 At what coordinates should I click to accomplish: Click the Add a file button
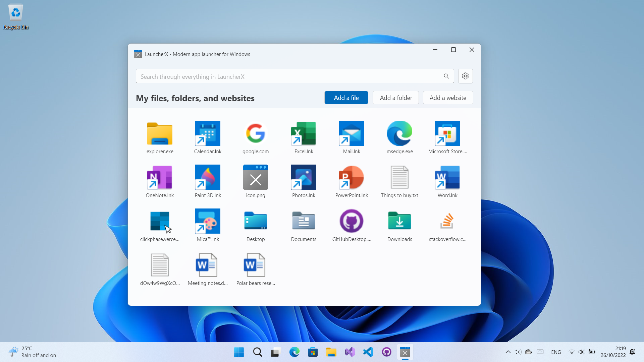click(x=346, y=98)
